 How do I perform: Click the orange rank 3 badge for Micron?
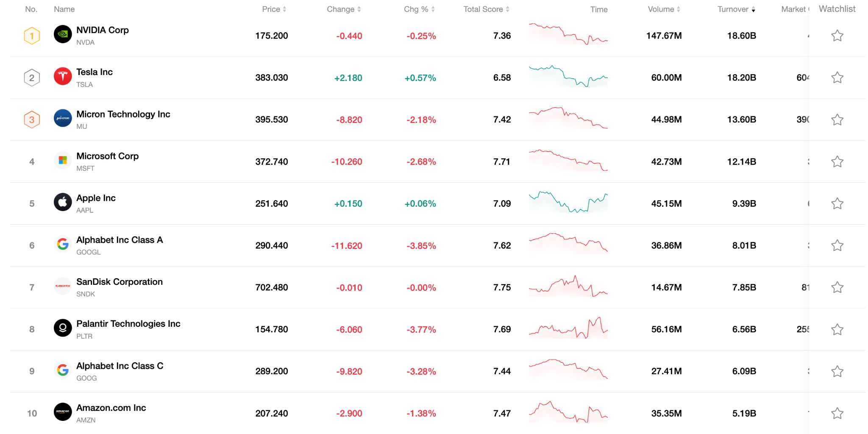coord(31,119)
